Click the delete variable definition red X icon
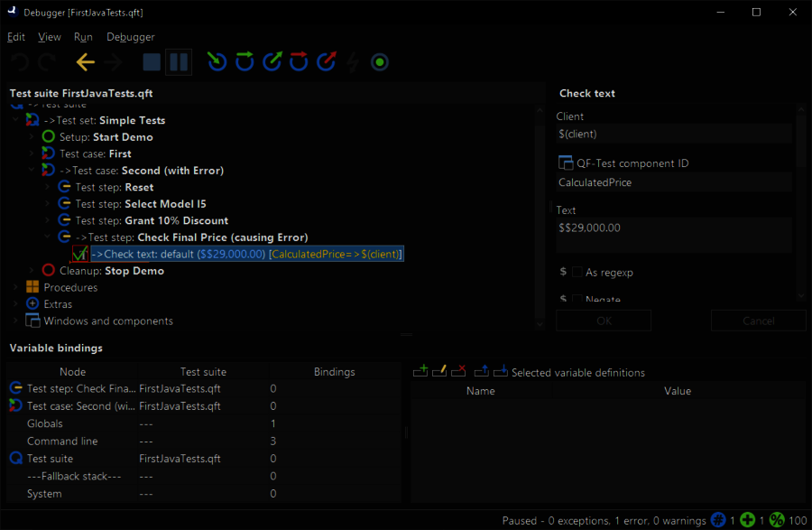Image resolution: width=812 pixels, height=530 pixels. tap(458, 371)
